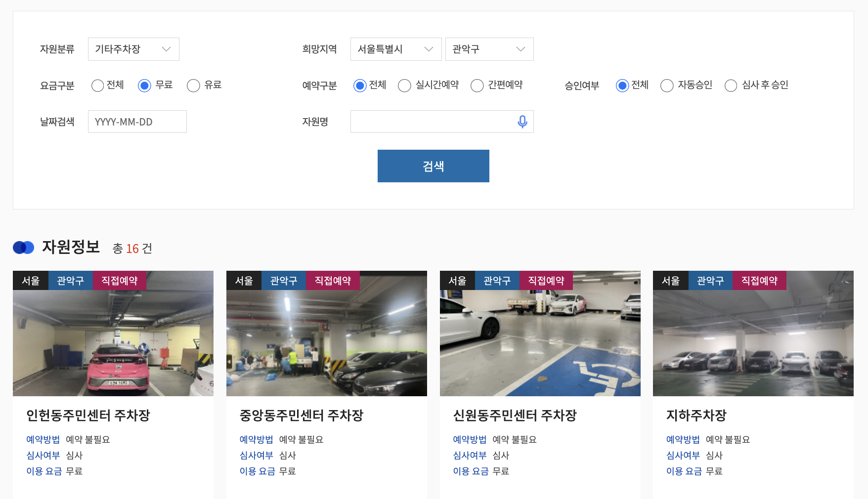Open 중앙동주민센터 주차장 photo thumbnail

click(327, 333)
